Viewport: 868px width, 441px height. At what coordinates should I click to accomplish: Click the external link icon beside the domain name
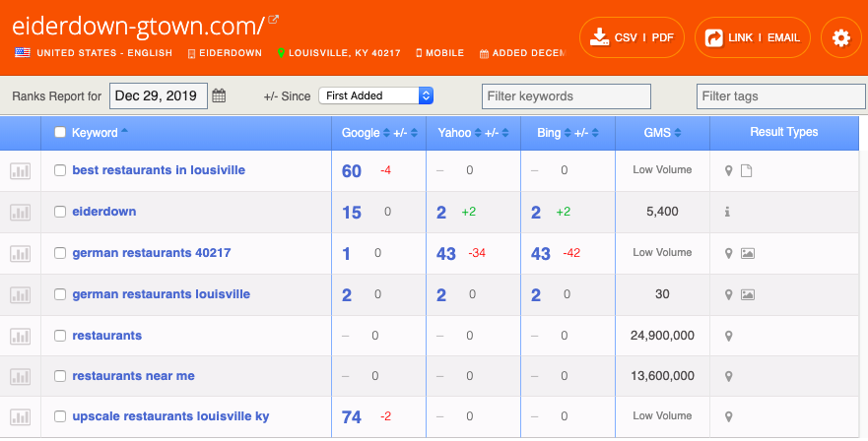pos(274,20)
